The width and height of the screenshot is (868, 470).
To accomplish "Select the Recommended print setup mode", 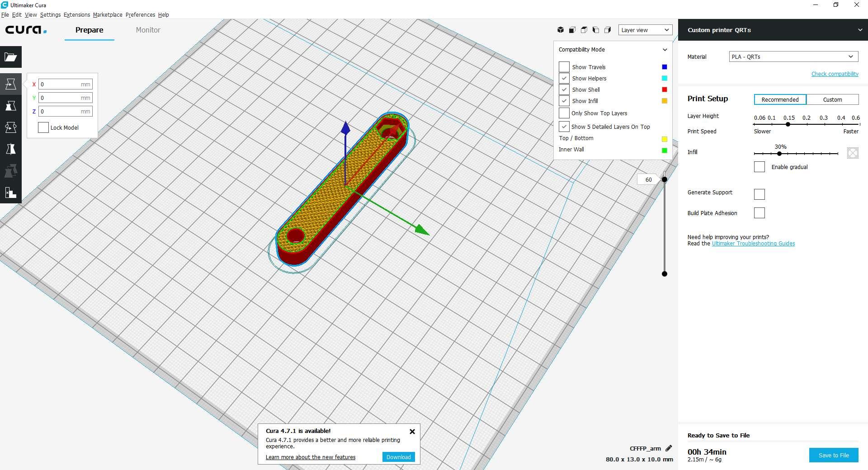I will click(x=780, y=99).
